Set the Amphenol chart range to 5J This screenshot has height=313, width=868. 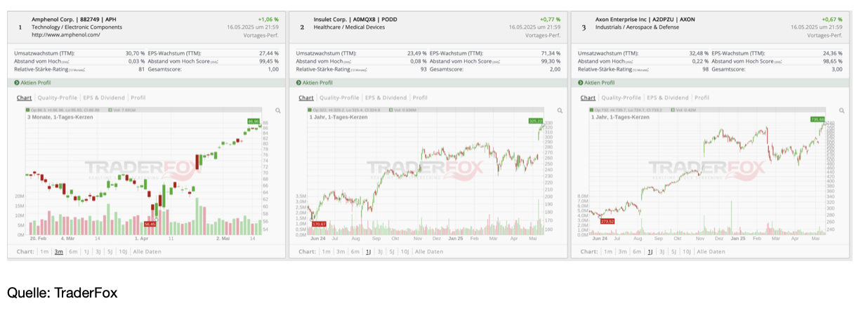click(x=110, y=251)
